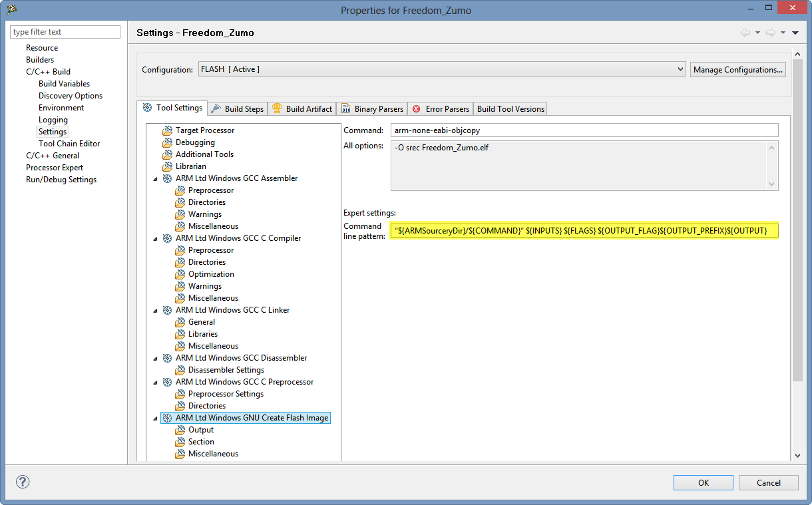The width and height of the screenshot is (812, 505).
Task: Open the Error Parsers tab
Action: click(x=441, y=109)
